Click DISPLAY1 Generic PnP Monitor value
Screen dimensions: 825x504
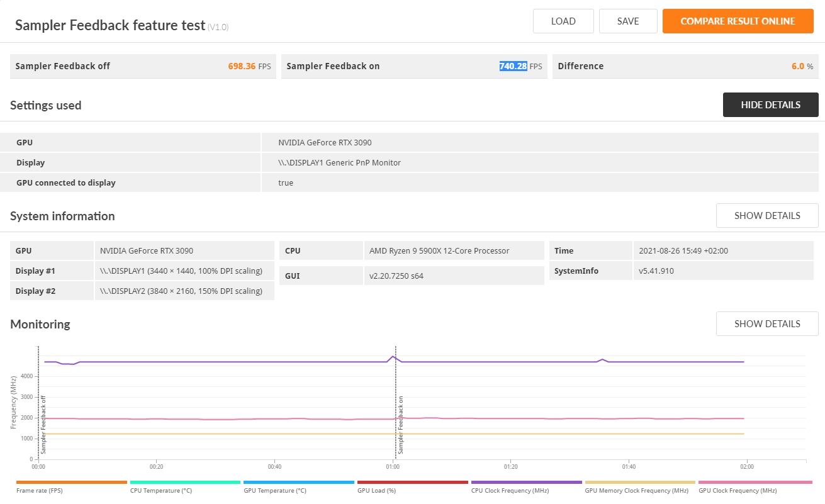click(339, 163)
